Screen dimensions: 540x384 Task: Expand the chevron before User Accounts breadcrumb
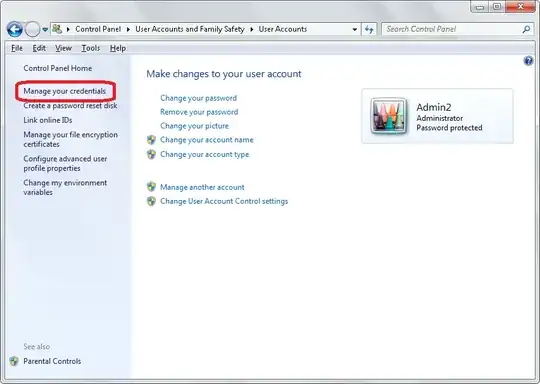(252, 30)
